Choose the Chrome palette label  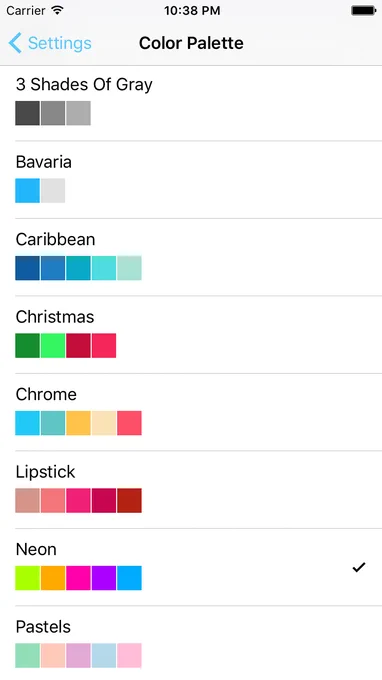click(46, 394)
